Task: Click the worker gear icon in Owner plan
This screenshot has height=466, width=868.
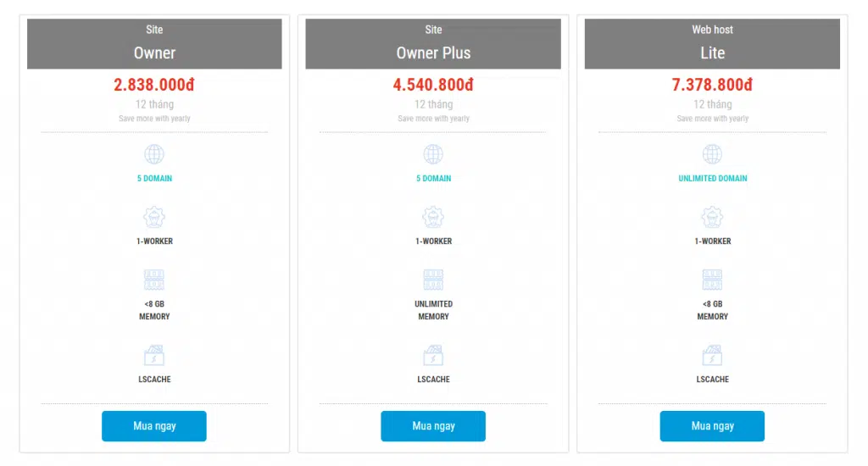Action: [154, 217]
